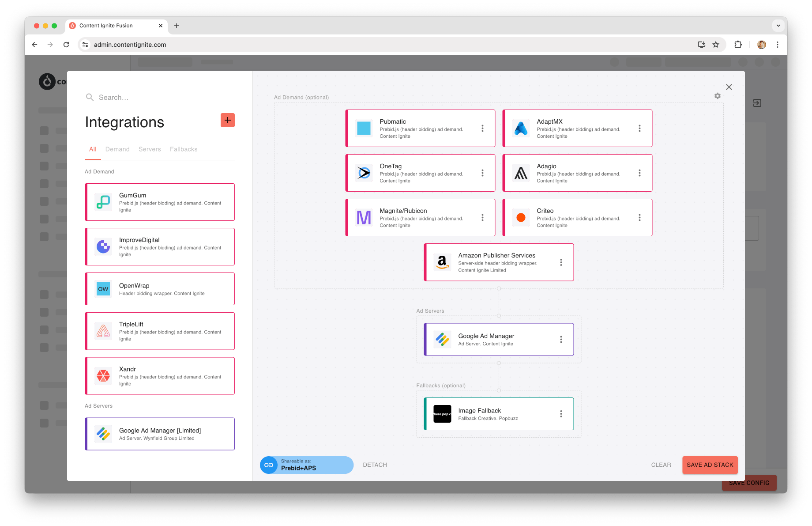
Task: Click the shareable link chain icon
Action: point(269,465)
